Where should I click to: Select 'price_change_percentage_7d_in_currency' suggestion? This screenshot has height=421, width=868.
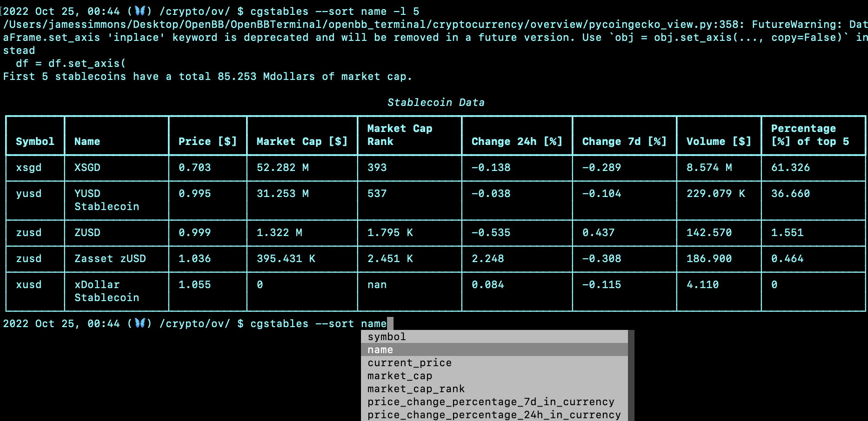click(491, 401)
